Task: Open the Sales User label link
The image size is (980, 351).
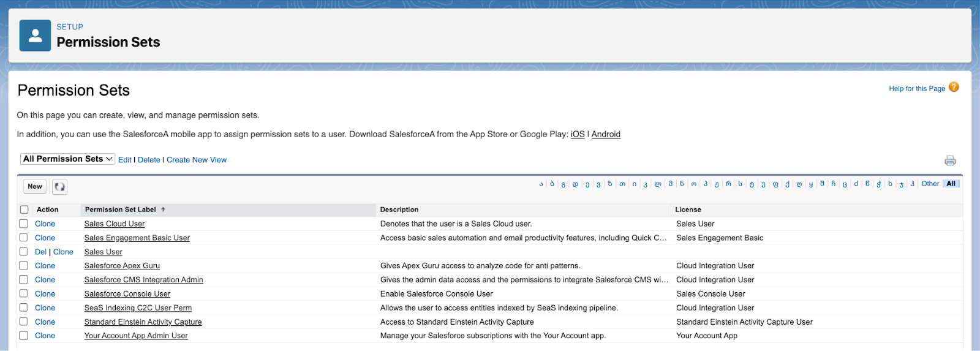Action: (x=104, y=252)
